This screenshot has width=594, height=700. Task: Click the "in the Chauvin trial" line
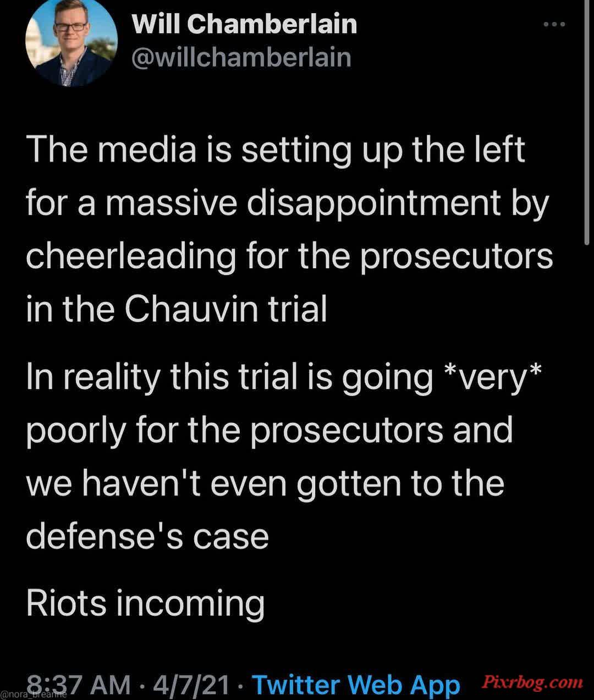click(x=177, y=309)
